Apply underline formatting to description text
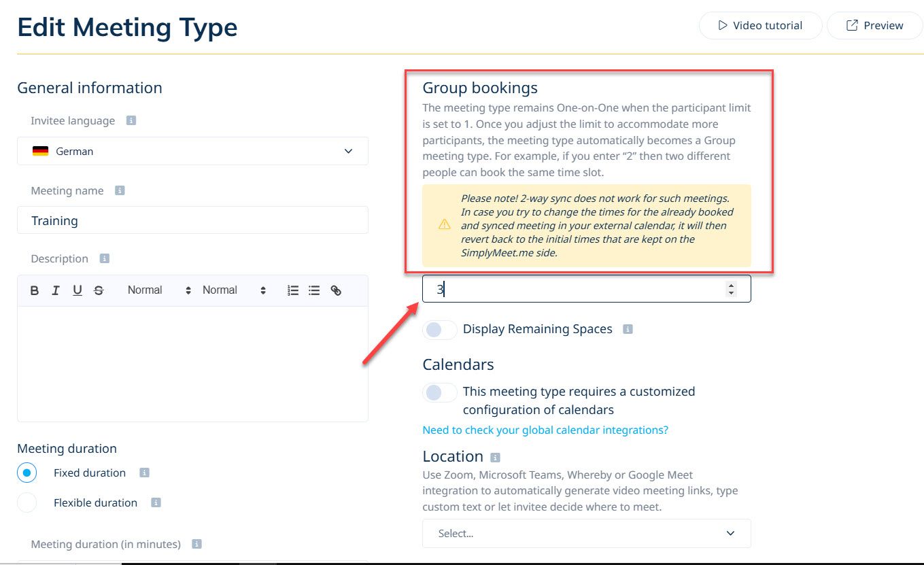924x565 pixels. [x=77, y=290]
